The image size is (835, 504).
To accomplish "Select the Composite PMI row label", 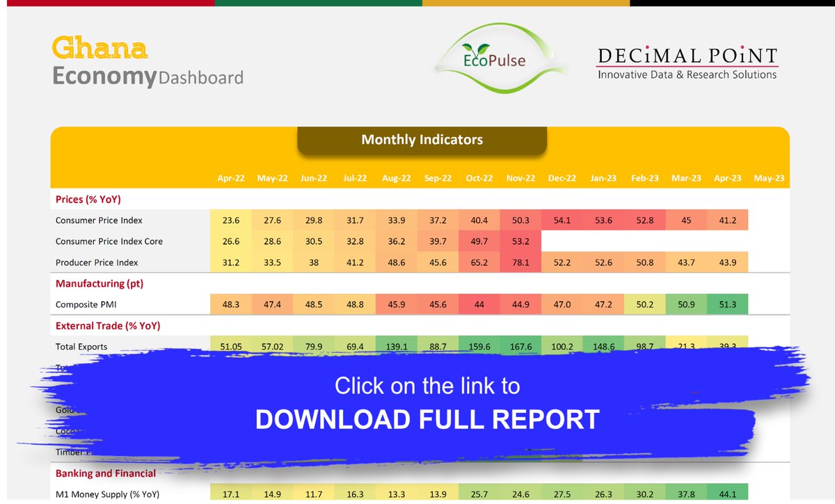I will click(86, 304).
